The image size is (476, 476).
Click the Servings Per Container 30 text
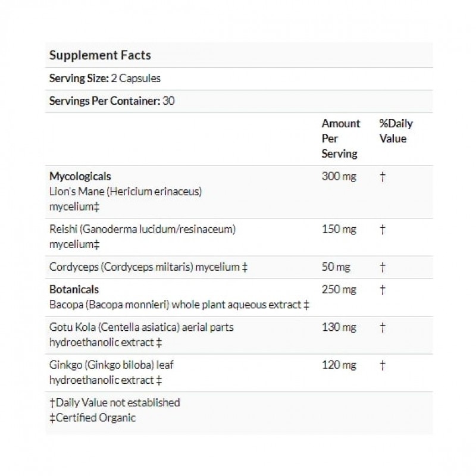pos(112,101)
